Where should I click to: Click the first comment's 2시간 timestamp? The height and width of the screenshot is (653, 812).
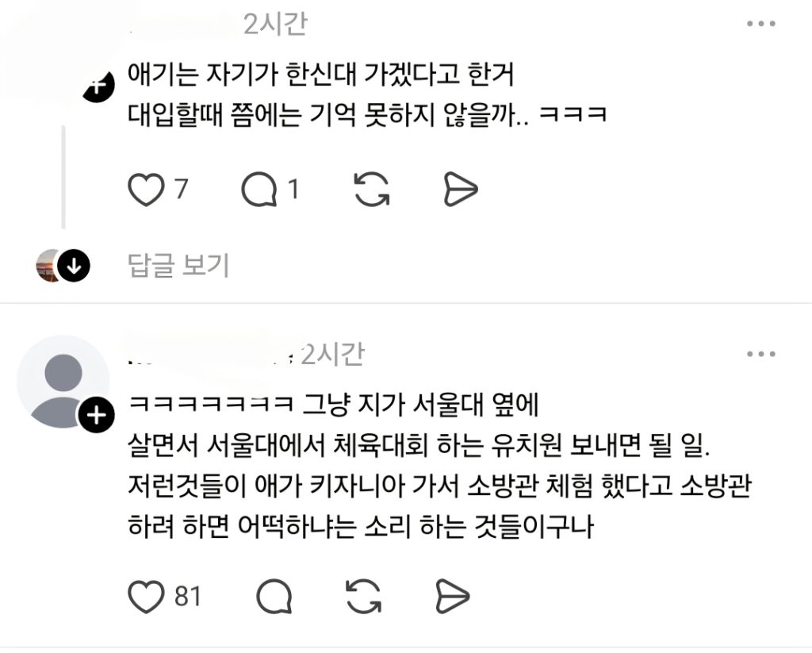tap(275, 25)
